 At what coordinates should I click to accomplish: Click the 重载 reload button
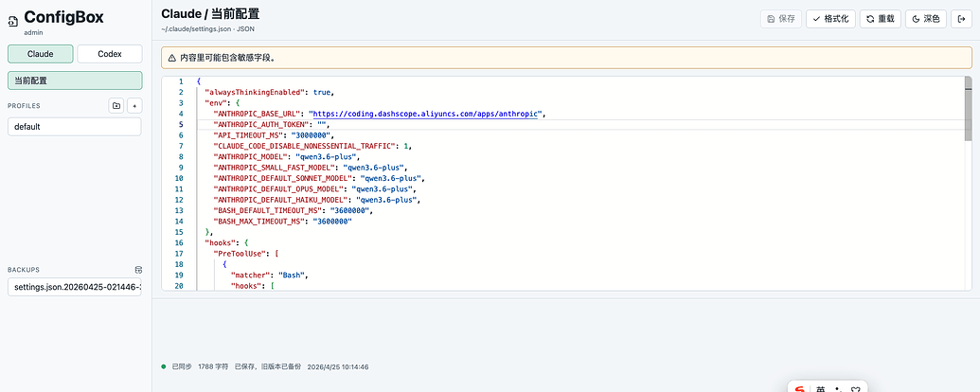(x=880, y=19)
